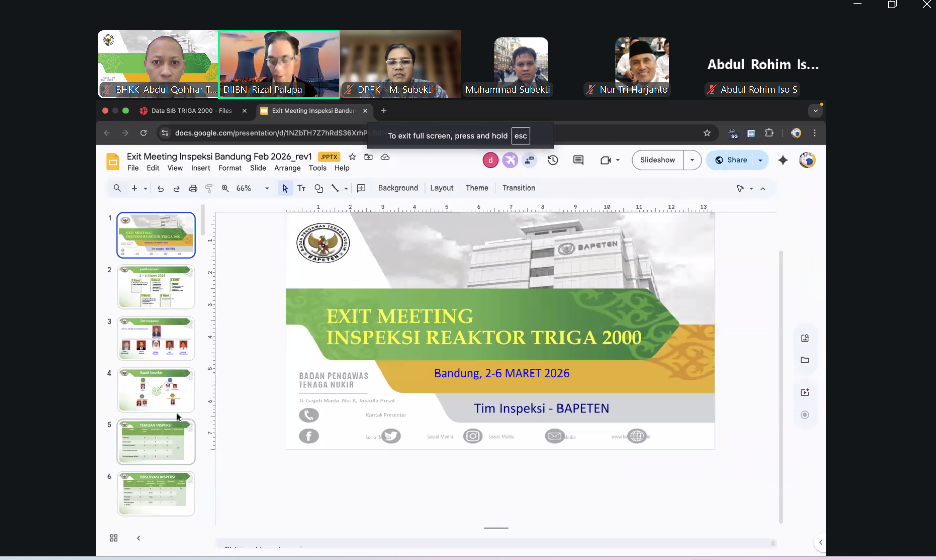
Task: Expand the Slideshow options dropdown arrow
Action: point(692,160)
